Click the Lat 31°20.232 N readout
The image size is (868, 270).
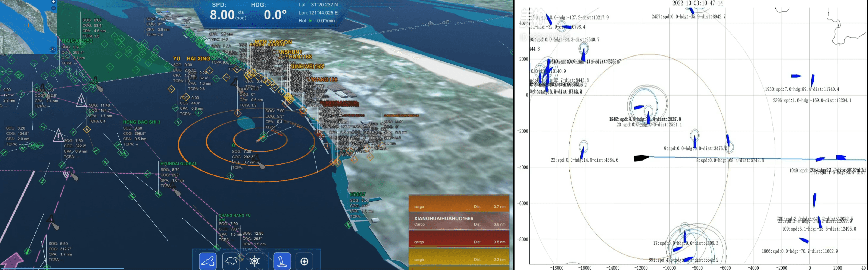click(318, 5)
